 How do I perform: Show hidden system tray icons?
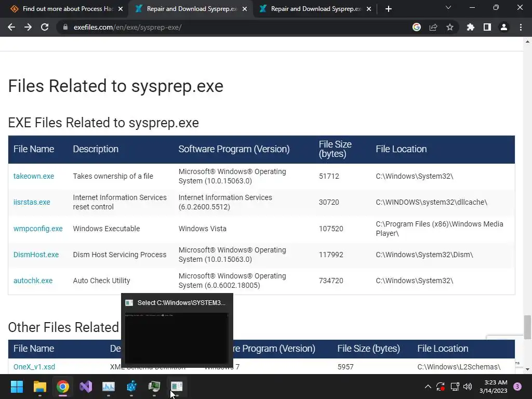(428, 387)
